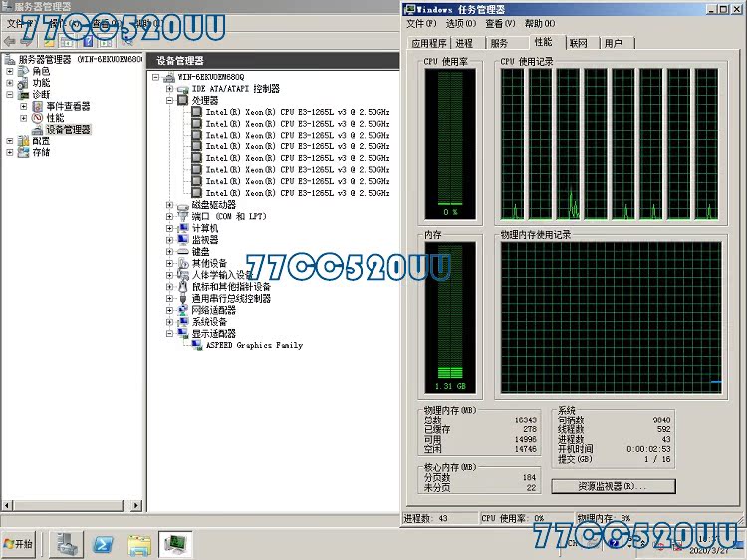
Task: Open Task Manager 文件(F) menu
Action: (x=421, y=23)
